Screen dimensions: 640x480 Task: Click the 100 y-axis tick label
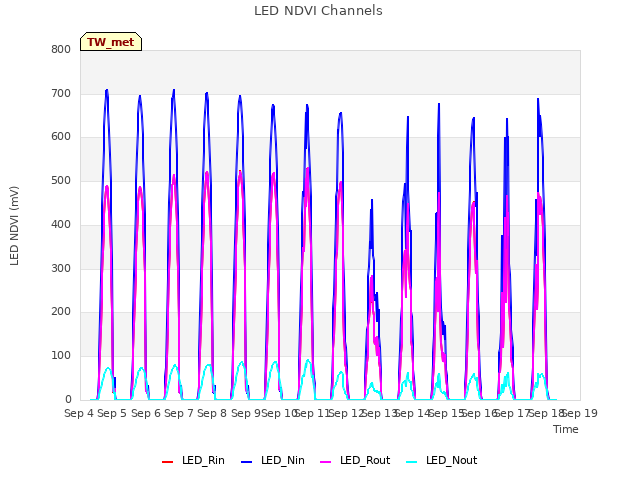[x=61, y=356]
